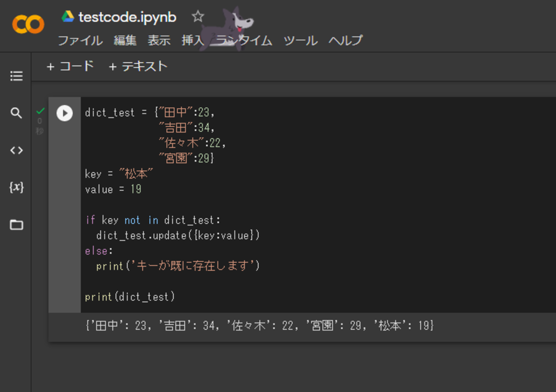Viewport: 556px width, 392px height.
Task: Open the ランタイム menu
Action: (x=244, y=40)
